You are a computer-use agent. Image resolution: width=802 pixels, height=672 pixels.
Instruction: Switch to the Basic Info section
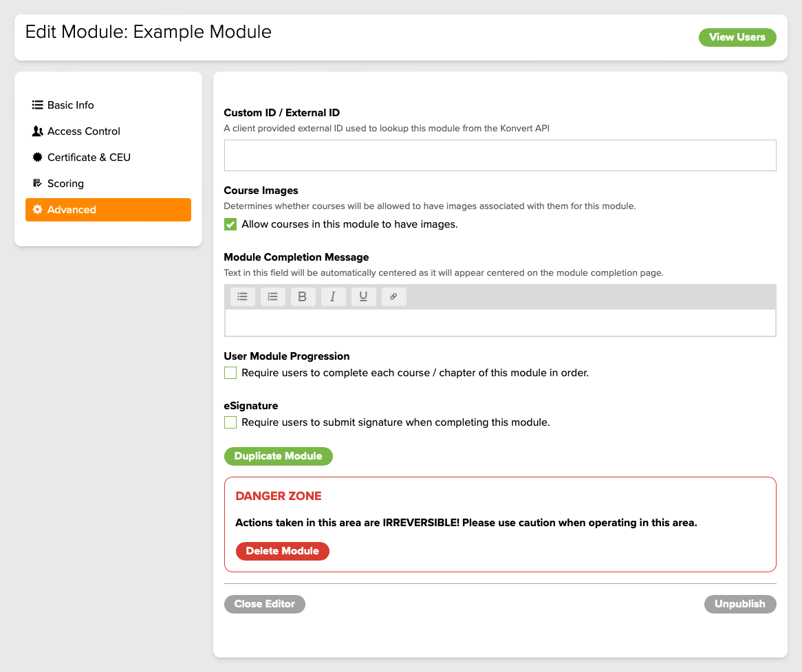coord(69,105)
